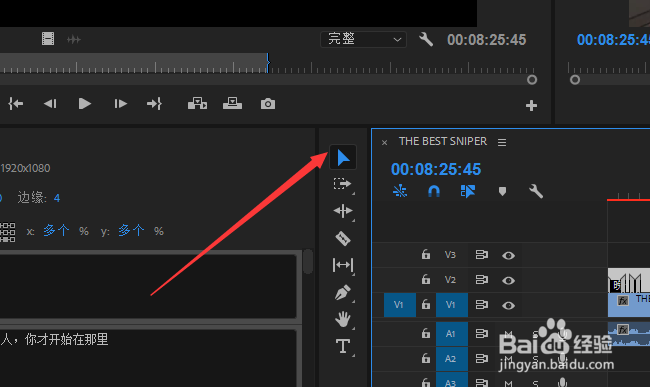Hide the V1 track output

click(508, 305)
